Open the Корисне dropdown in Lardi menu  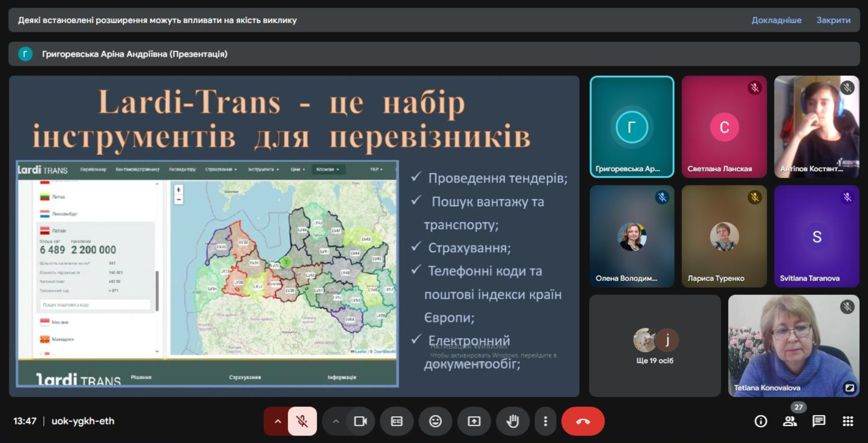click(328, 169)
